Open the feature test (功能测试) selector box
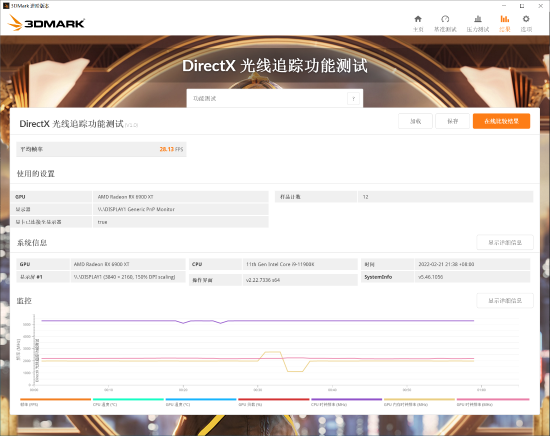550x436 pixels. tap(275, 99)
